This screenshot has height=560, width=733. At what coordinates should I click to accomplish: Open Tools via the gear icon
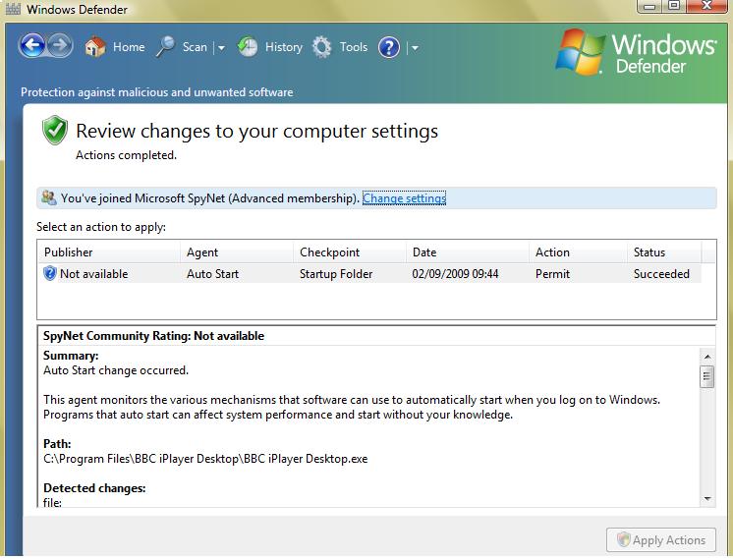coord(321,47)
